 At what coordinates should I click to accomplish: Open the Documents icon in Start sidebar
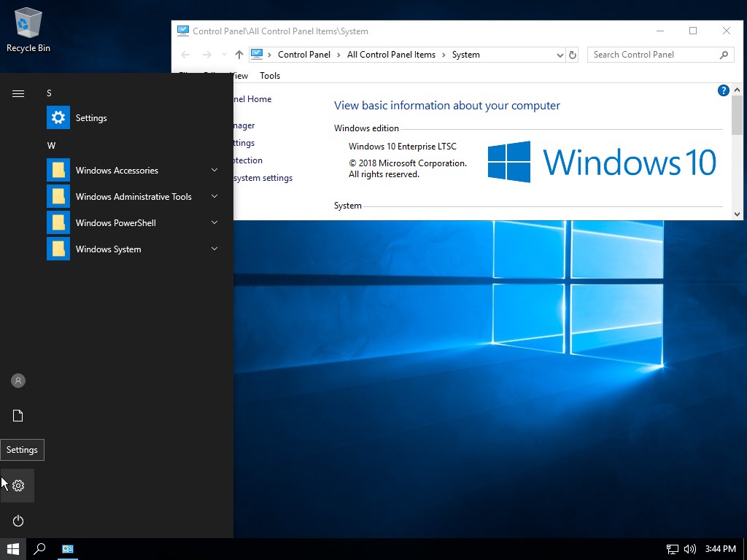click(18, 416)
